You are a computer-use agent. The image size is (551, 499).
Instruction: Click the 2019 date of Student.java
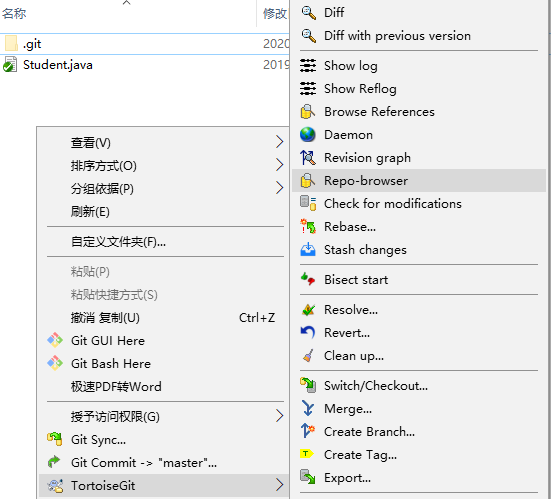pyautogui.click(x=276, y=65)
